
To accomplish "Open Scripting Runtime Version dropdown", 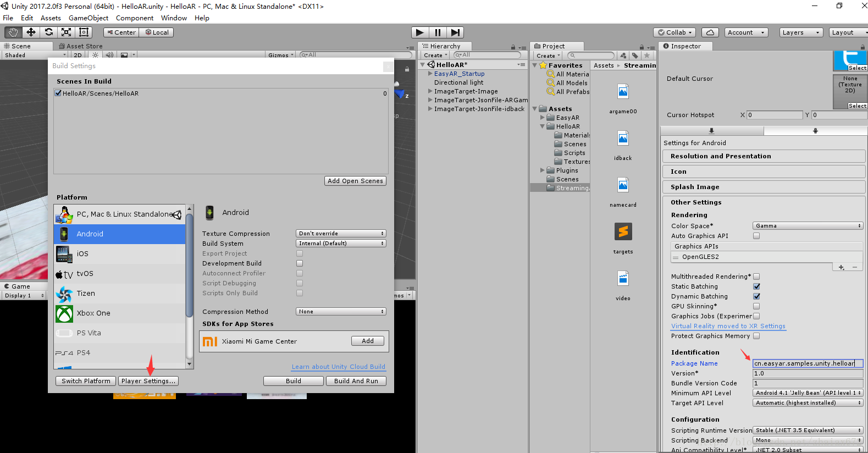I will coord(808,430).
